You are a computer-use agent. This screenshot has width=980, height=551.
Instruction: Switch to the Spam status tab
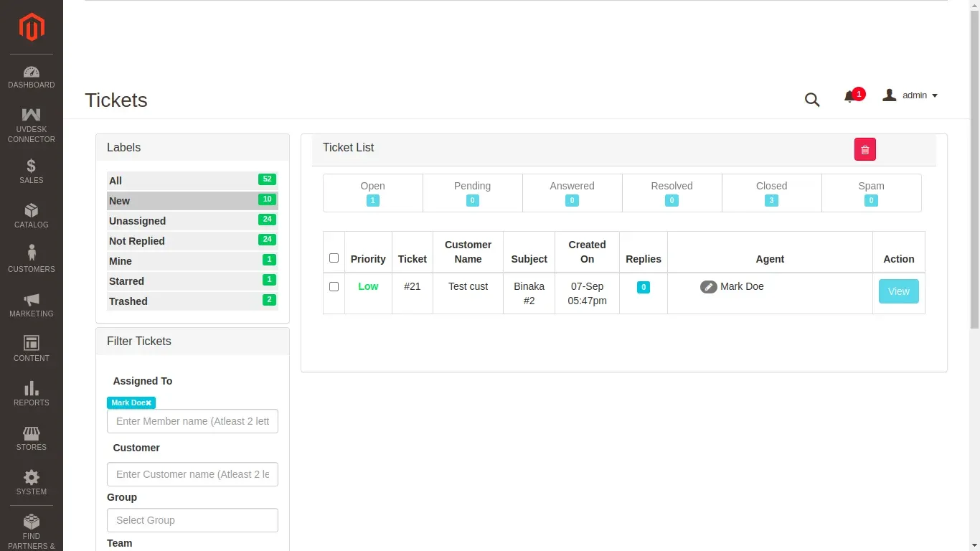coord(872,193)
